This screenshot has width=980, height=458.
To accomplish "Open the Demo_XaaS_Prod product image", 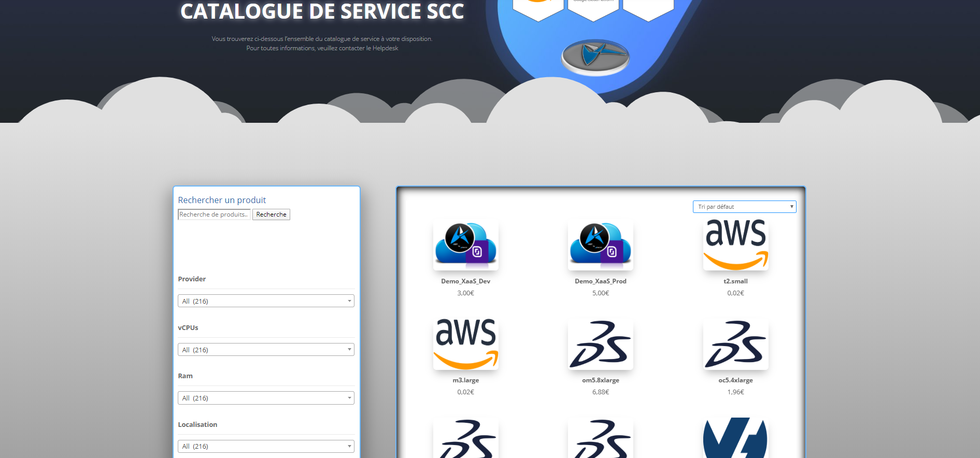I will click(601, 244).
